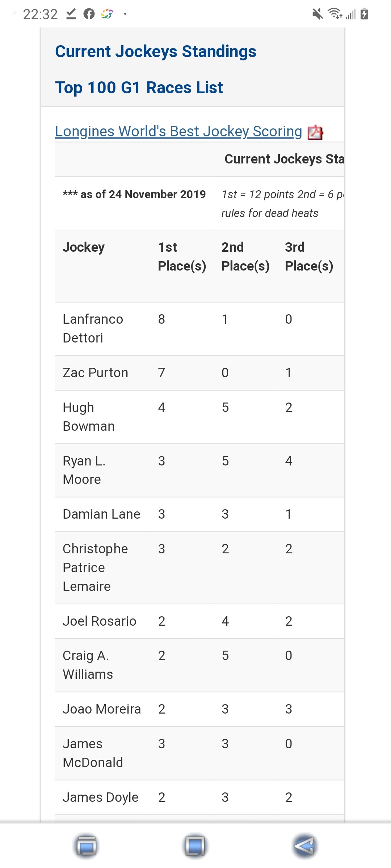Tap the Jockey column header
Image resolution: width=391 pixels, height=868 pixels.
point(84,247)
